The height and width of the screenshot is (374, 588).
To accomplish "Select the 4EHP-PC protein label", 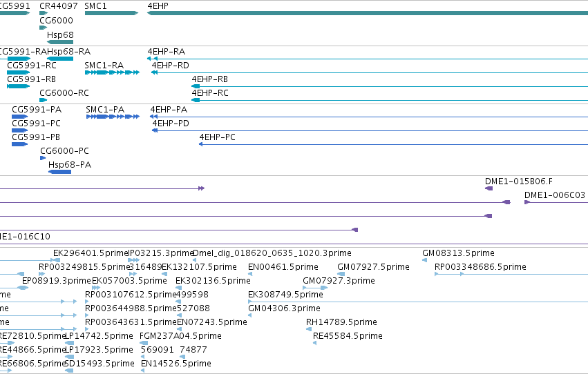I will tap(217, 137).
